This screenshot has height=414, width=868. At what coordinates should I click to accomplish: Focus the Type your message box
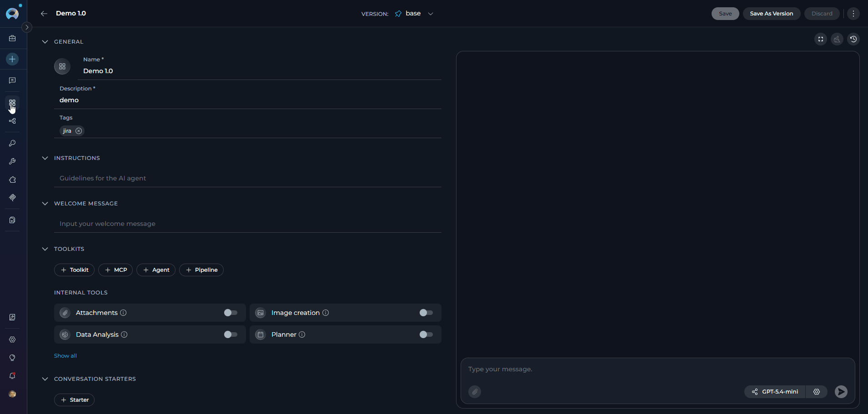pyautogui.click(x=657, y=369)
